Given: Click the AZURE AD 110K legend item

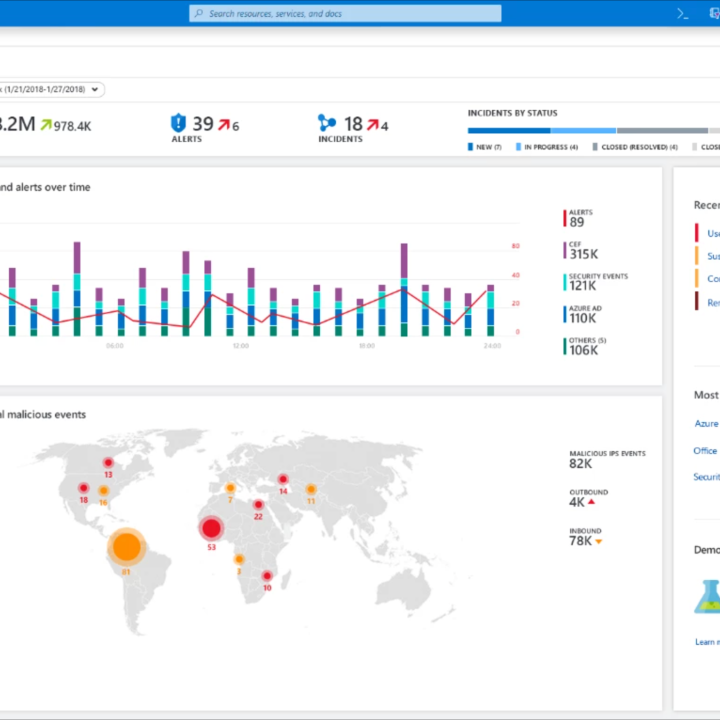Looking at the screenshot, I should [x=583, y=315].
